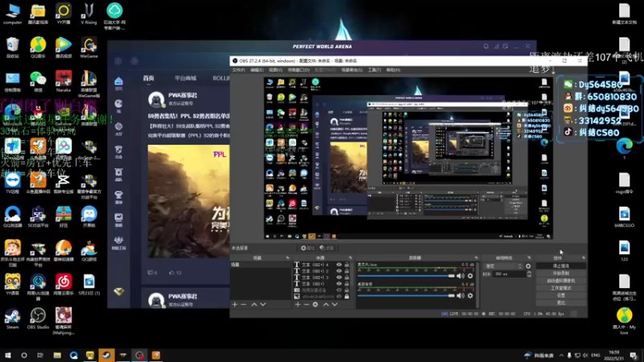The image size is (644, 362).
Task: Open the green WeChat desktop icon
Action: point(38,81)
